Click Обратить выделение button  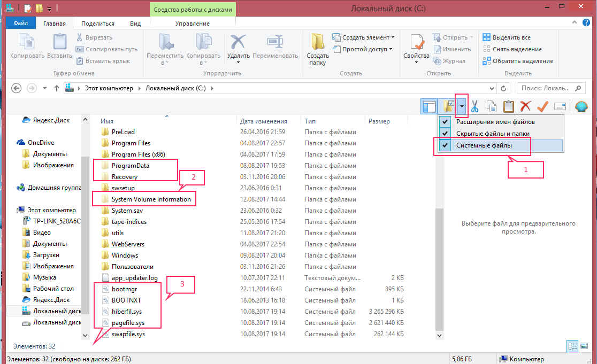click(517, 61)
